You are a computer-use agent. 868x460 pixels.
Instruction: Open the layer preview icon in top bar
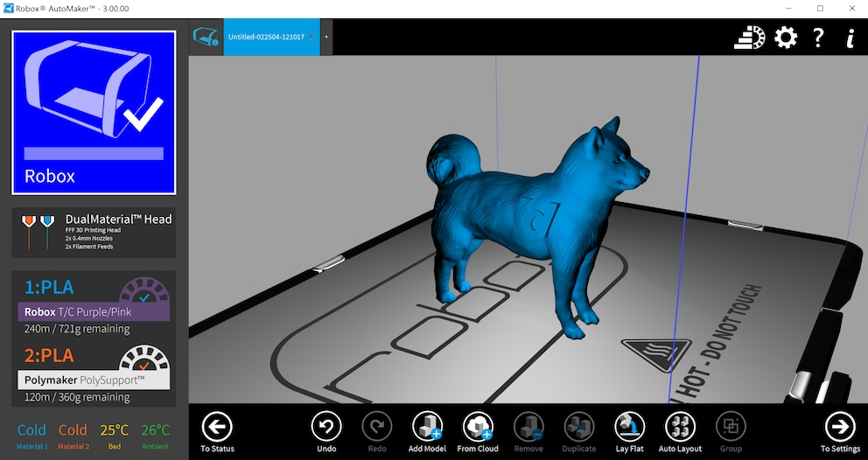[x=750, y=38]
